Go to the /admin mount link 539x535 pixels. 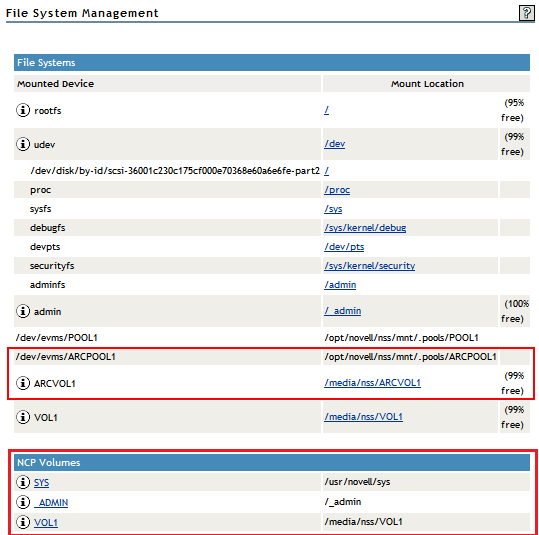(340, 285)
